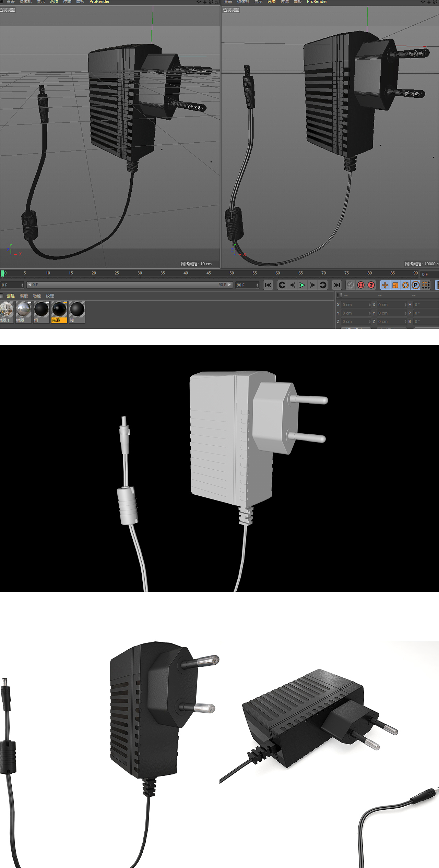Jump to the end of the animation
Viewport: 439px width, 868px height.
point(337,285)
